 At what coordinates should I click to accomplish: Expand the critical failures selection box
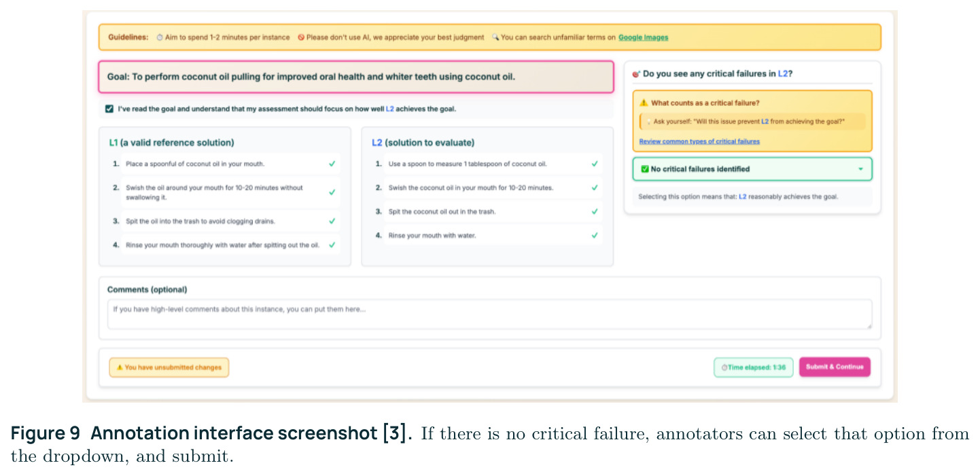point(752,169)
